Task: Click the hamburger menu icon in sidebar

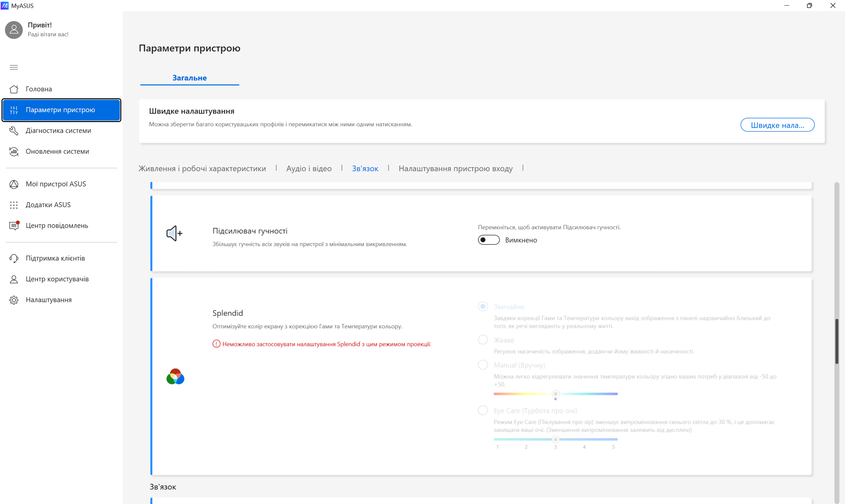Action: pyautogui.click(x=14, y=67)
